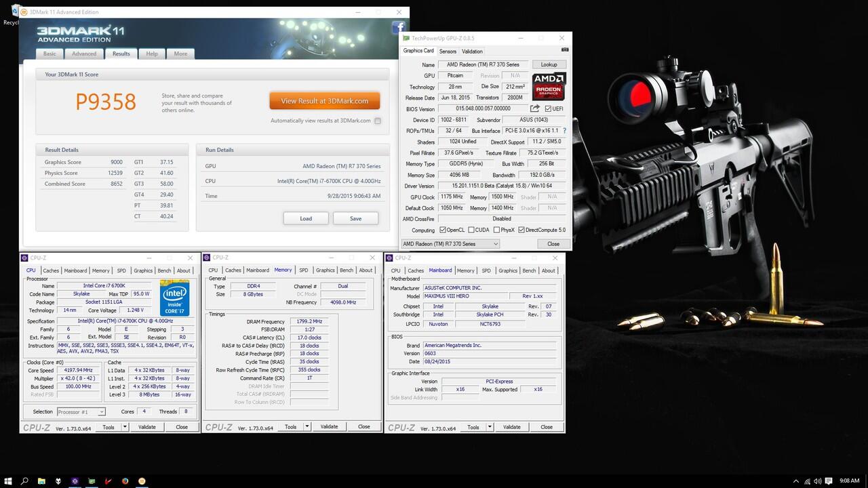868x488 pixels.
Task: Toggle the PhysX checkbox
Action: 496,230
